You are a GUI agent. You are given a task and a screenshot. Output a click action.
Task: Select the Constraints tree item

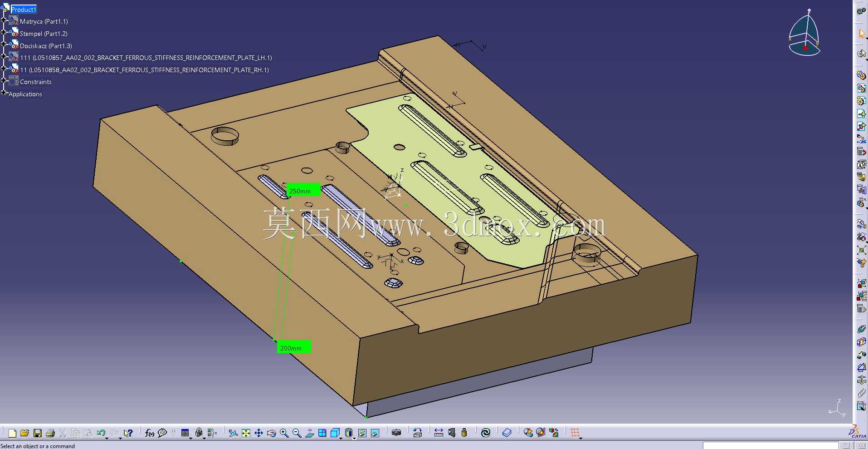click(x=36, y=82)
